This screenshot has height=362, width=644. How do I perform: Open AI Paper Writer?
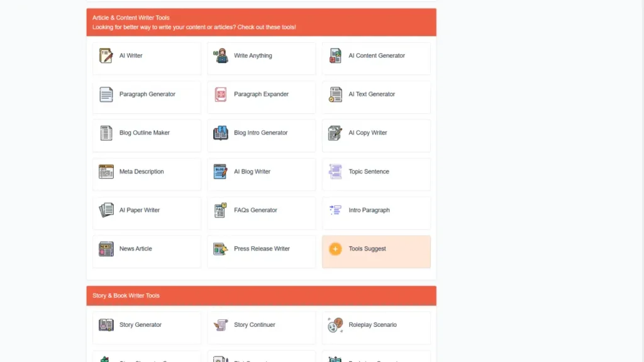(x=147, y=213)
